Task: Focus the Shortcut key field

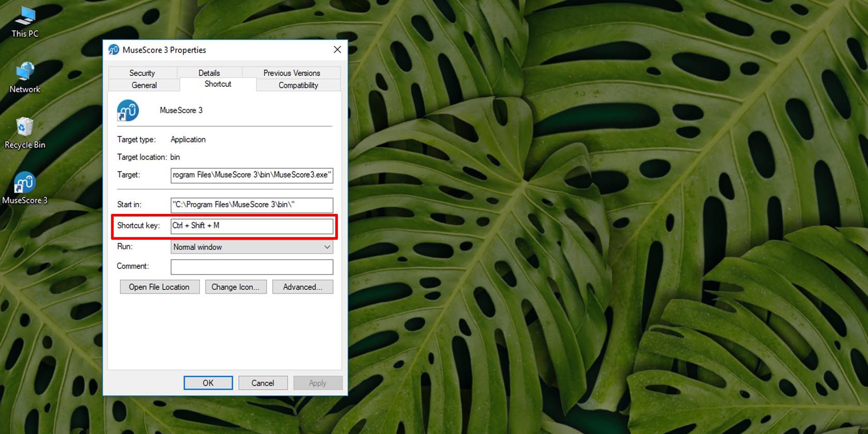Action: [x=252, y=226]
